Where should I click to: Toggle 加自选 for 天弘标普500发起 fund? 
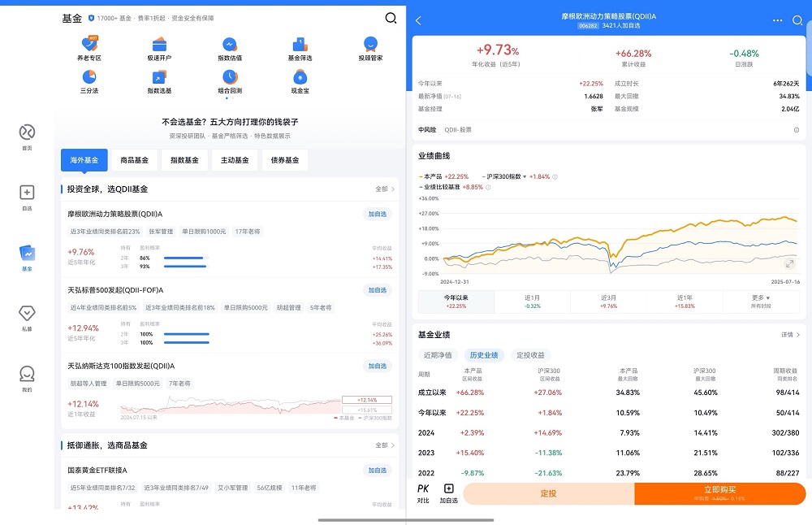[x=377, y=290]
